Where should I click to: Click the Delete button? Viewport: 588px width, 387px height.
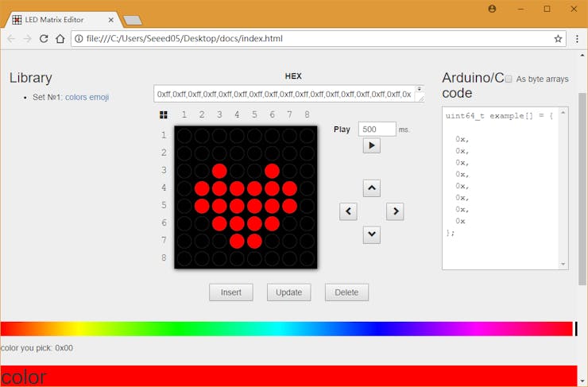(346, 292)
